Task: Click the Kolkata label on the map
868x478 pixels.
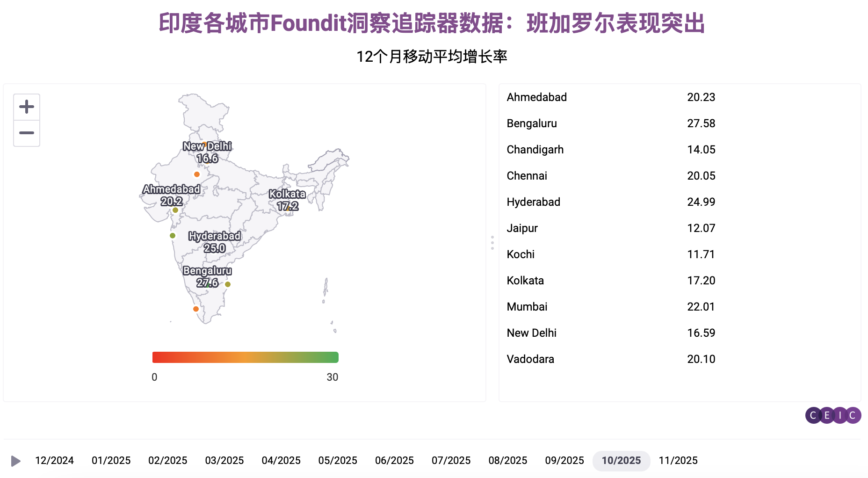Action: coord(287,194)
